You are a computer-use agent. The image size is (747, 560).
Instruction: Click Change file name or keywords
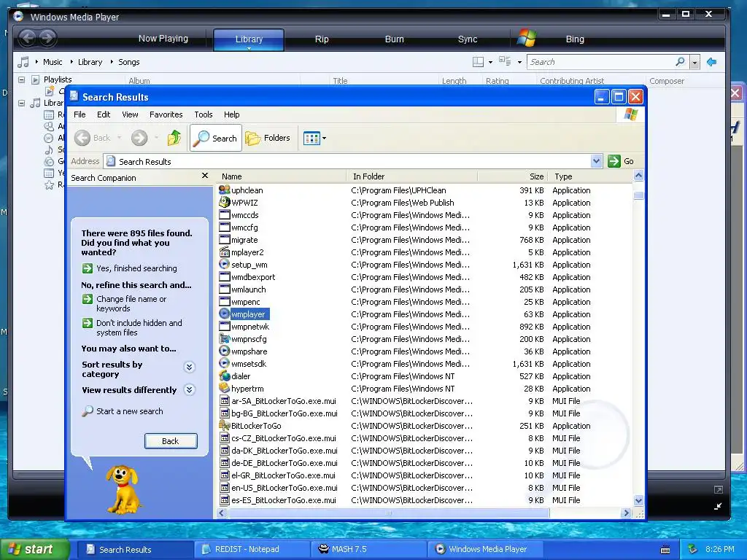point(131,303)
